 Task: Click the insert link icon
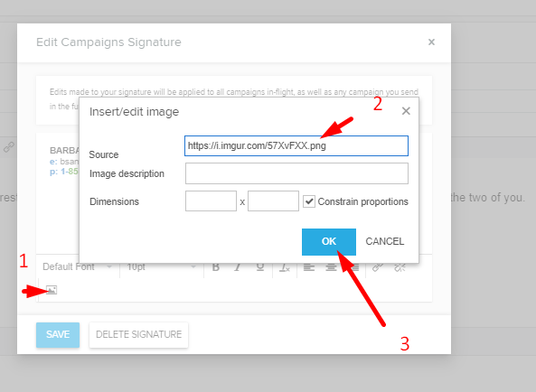(x=378, y=267)
